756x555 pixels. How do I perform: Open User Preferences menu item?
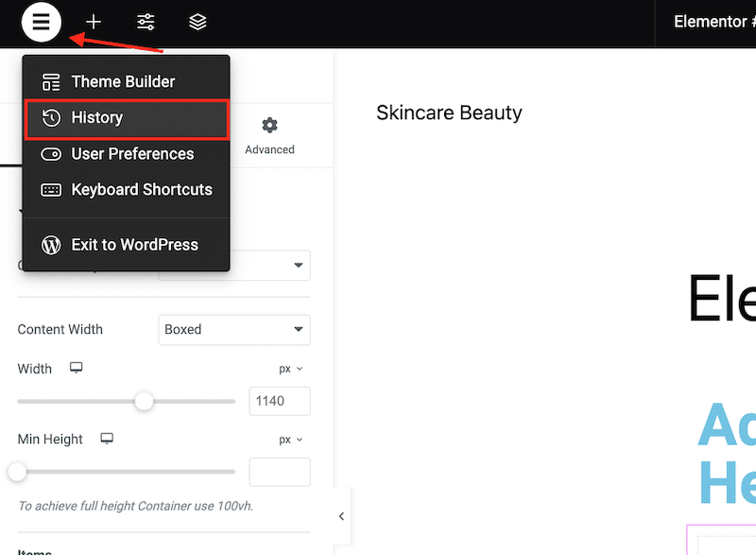click(x=126, y=154)
